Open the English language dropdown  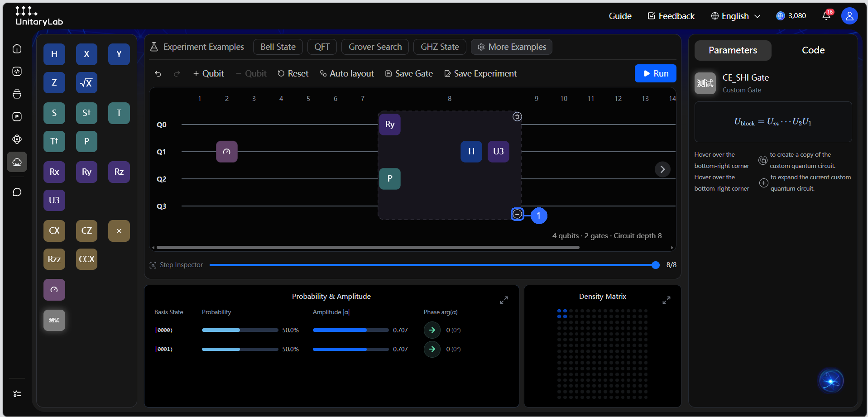[x=736, y=16]
